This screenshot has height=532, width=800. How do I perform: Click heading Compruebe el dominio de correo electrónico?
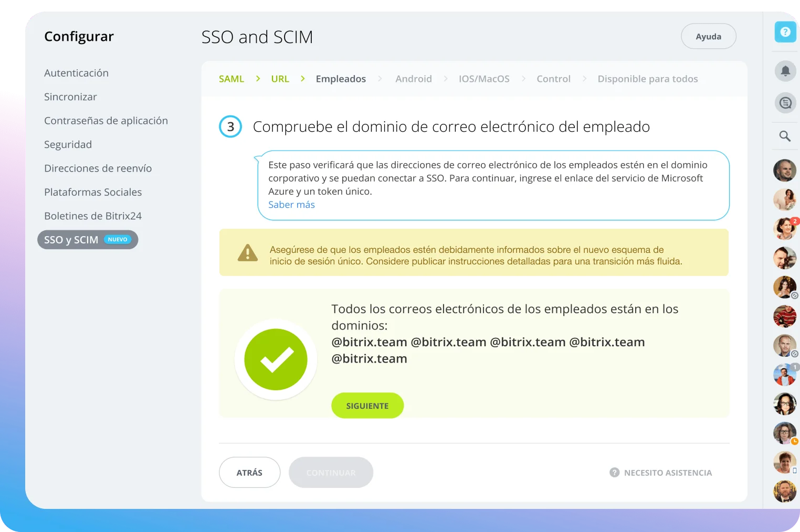(451, 127)
